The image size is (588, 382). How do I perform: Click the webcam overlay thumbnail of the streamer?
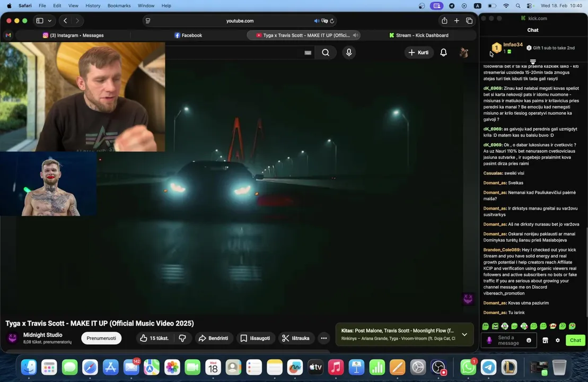(x=83, y=97)
